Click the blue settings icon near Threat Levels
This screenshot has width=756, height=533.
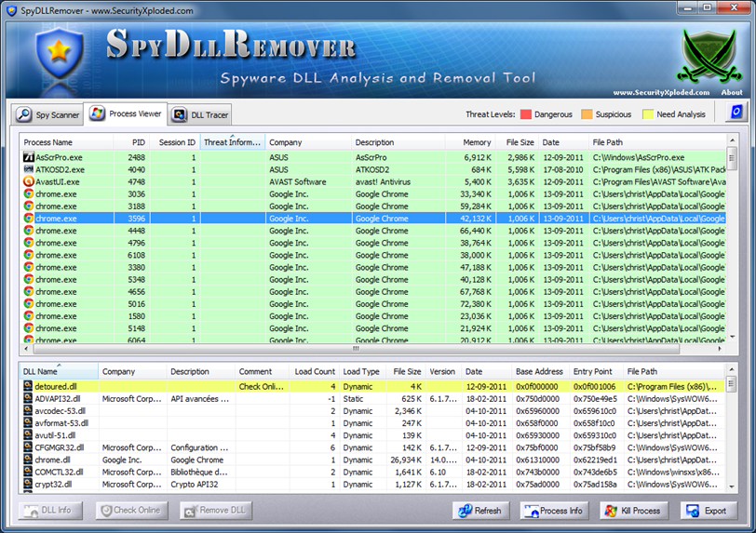(736, 113)
